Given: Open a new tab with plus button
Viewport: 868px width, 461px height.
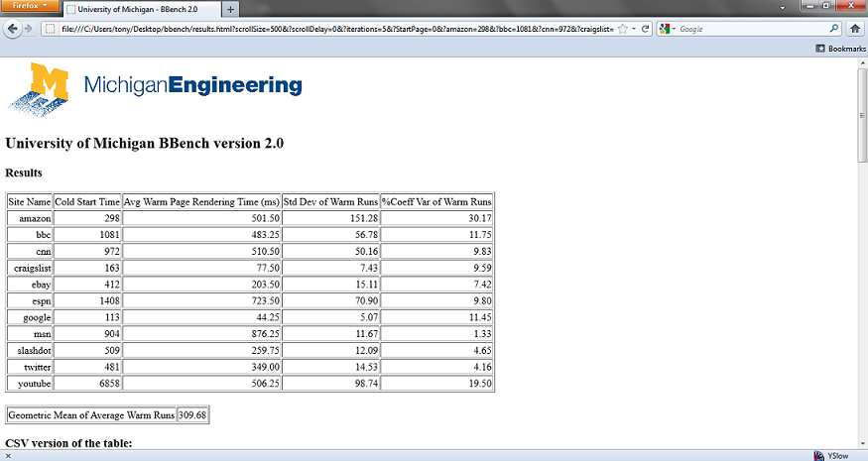Looking at the screenshot, I should [x=230, y=9].
